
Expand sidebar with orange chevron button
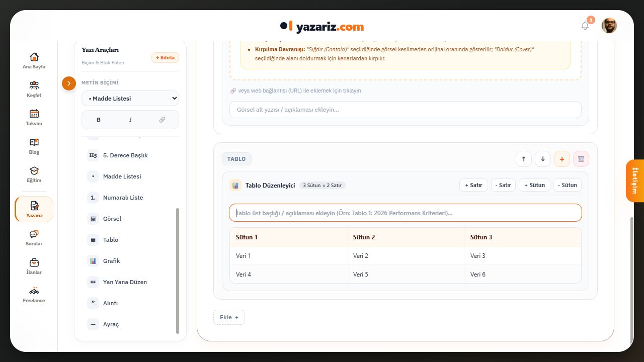tap(69, 83)
